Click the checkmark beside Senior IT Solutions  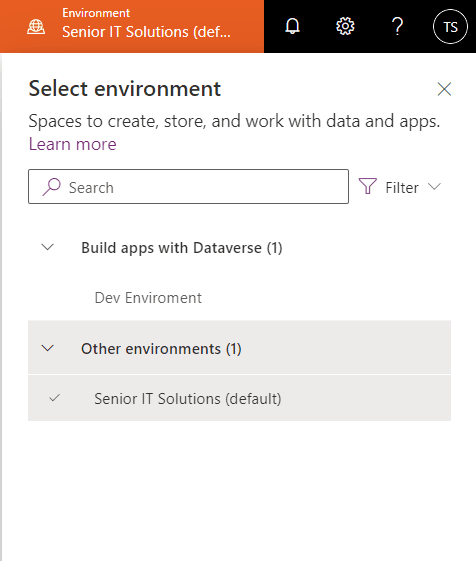pos(54,398)
